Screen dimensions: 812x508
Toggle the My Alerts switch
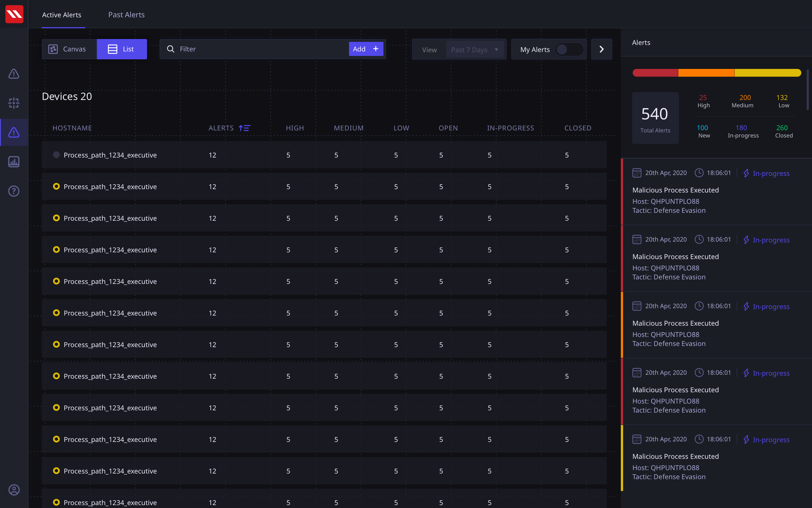569,49
